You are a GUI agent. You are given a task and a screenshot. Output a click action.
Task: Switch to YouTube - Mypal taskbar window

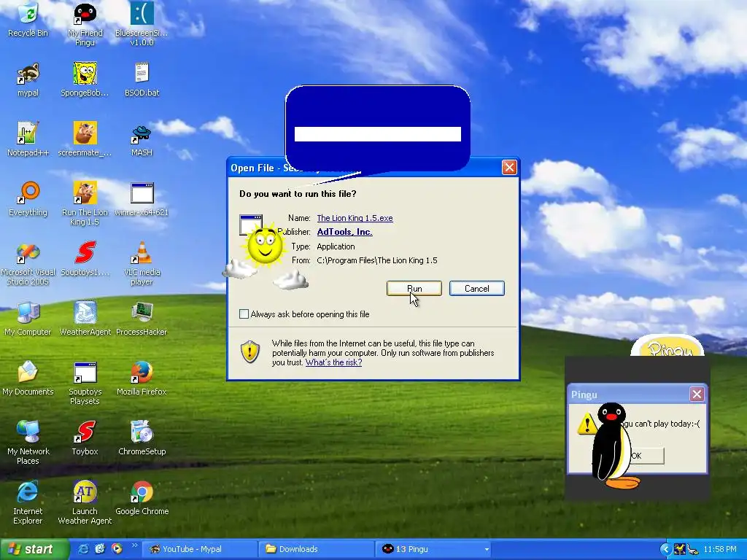[x=200, y=549]
